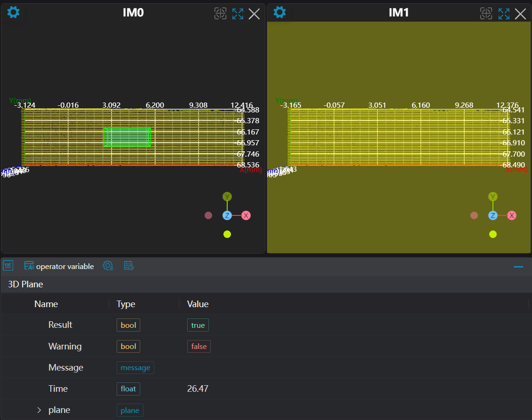
Task: Click the 3D Plane section header
Action: 25,284
